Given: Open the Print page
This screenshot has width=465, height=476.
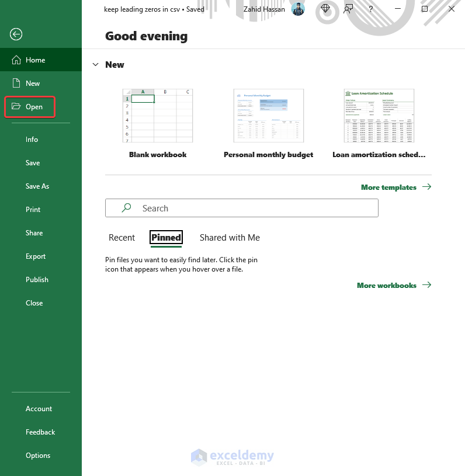Looking at the screenshot, I should click(x=33, y=210).
